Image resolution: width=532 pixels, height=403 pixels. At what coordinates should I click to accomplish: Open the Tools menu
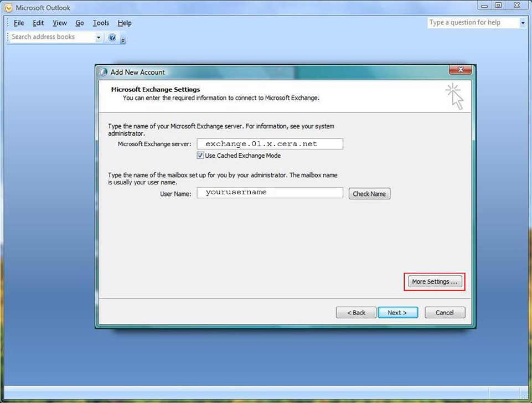tap(101, 23)
